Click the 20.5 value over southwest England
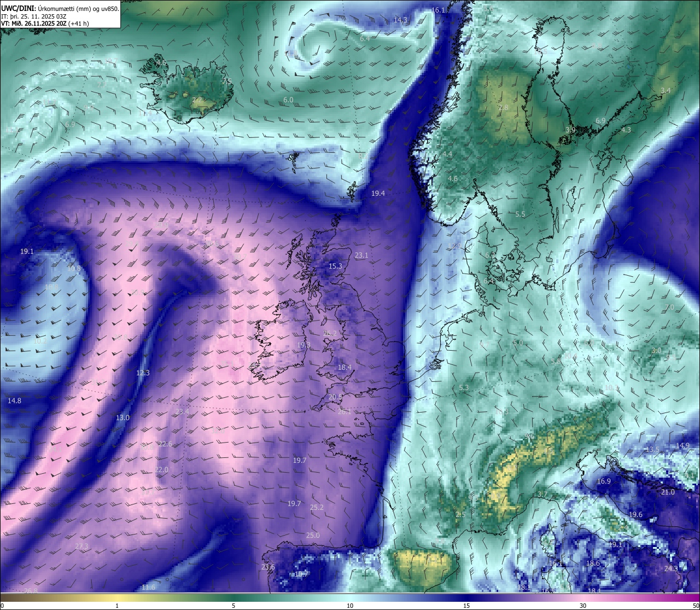700x610 pixels. click(x=335, y=397)
